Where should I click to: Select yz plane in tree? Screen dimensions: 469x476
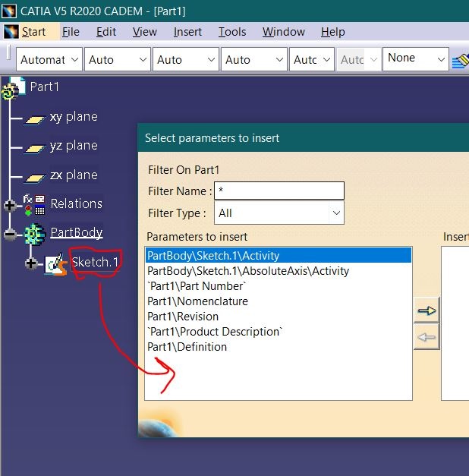point(74,146)
